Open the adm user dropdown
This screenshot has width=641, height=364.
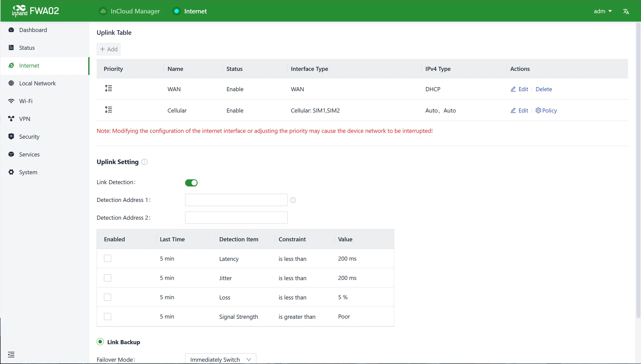click(x=603, y=11)
